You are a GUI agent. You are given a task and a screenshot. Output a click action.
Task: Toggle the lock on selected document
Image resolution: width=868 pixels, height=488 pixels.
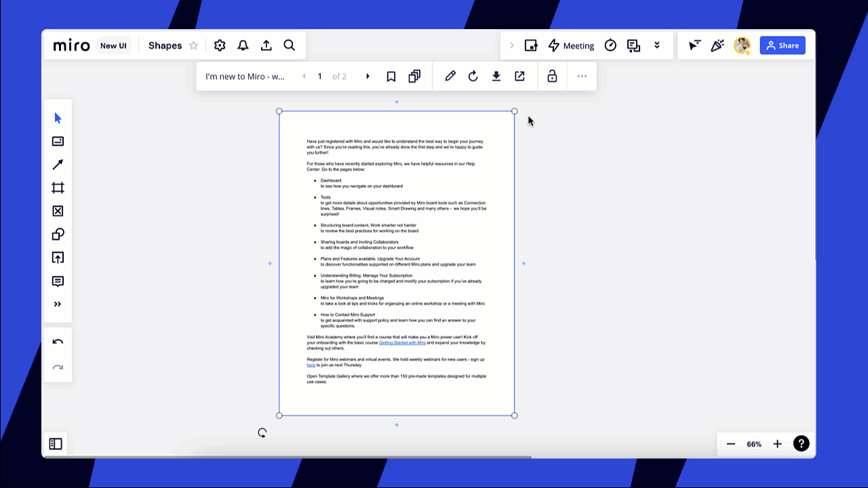(x=552, y=77)
